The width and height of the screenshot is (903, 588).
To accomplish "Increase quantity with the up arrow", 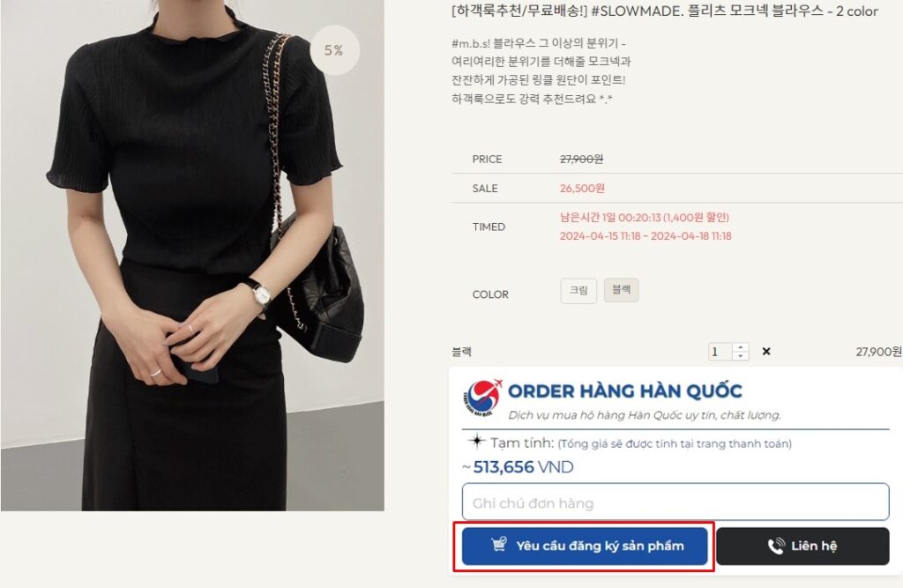I will pyautogui.click(x=741, y=347).
